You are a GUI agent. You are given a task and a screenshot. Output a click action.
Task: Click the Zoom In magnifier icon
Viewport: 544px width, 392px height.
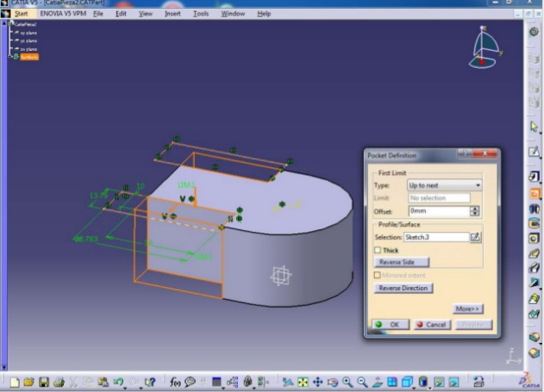click(x=347, y=382)
